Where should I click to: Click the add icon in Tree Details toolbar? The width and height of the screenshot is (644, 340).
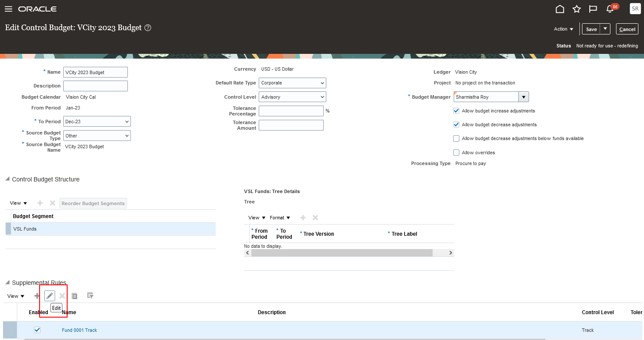(303, 218)
